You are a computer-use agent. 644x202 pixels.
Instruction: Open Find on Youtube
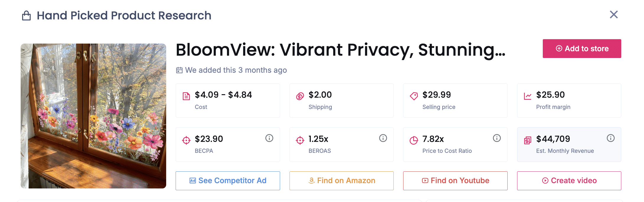coord(455,181)
